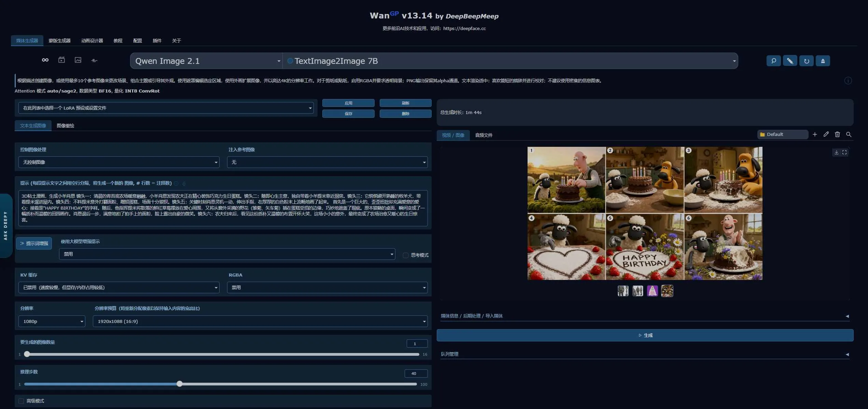Click the 推理步数 slider handle
Screen dimensions: 868x409
(x=180, y=384)
